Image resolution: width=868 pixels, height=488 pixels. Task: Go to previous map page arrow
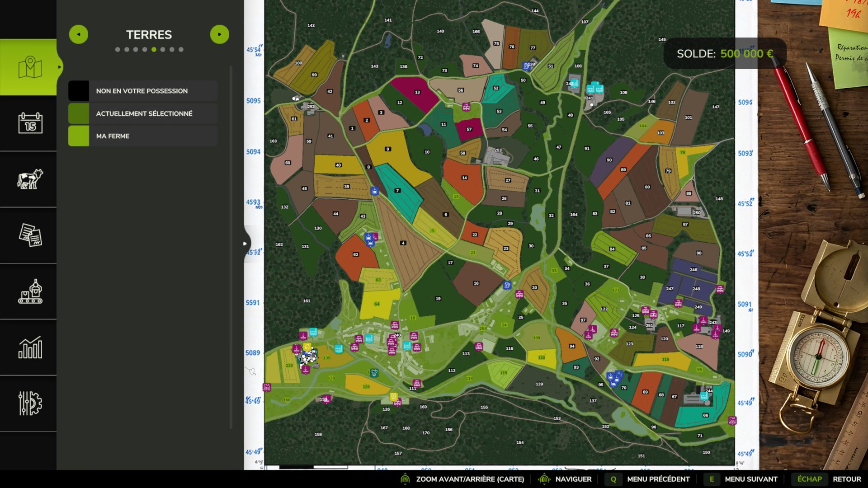79,34
